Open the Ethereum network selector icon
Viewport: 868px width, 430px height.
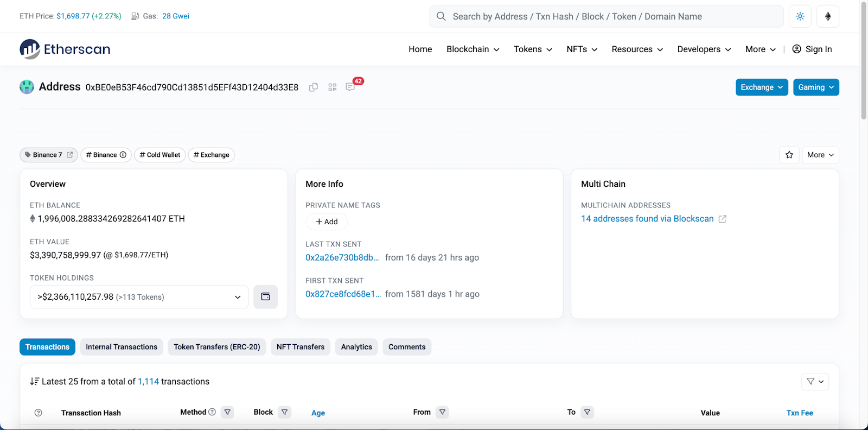tap(828, 16)
